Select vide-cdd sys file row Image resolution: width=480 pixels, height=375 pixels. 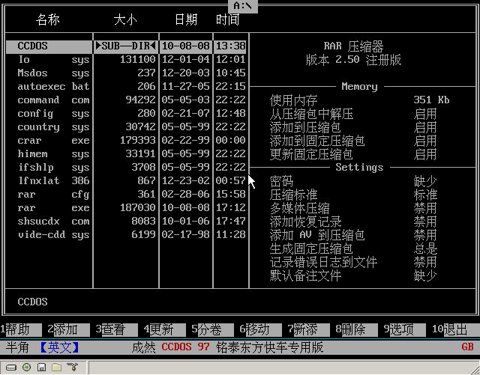point(126,235)
